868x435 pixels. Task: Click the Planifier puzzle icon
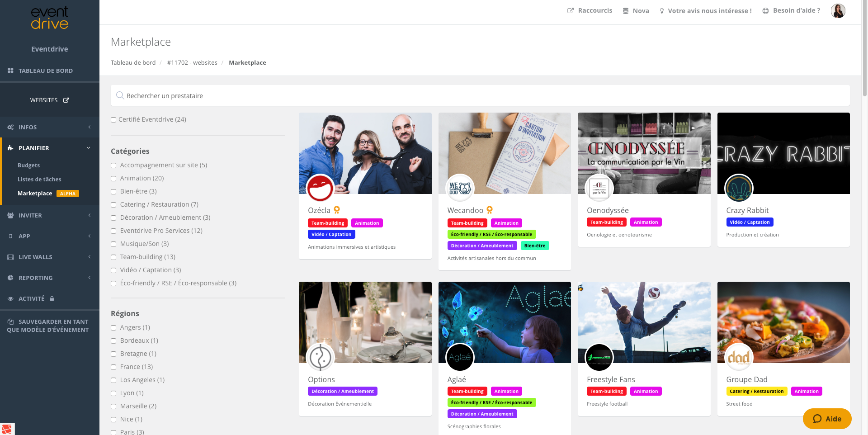pos(10,148)
